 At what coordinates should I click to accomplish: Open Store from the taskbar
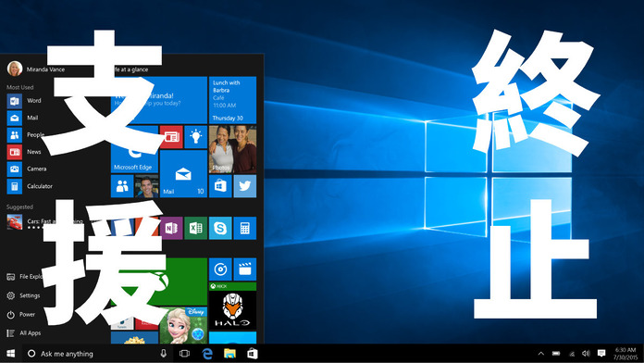[253, 354]
